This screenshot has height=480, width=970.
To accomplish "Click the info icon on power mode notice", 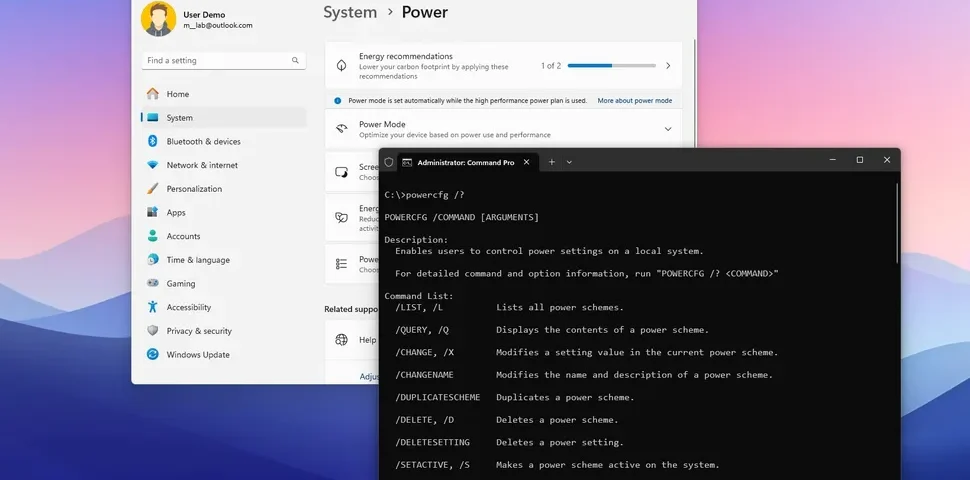I will [x=338, y=100].
